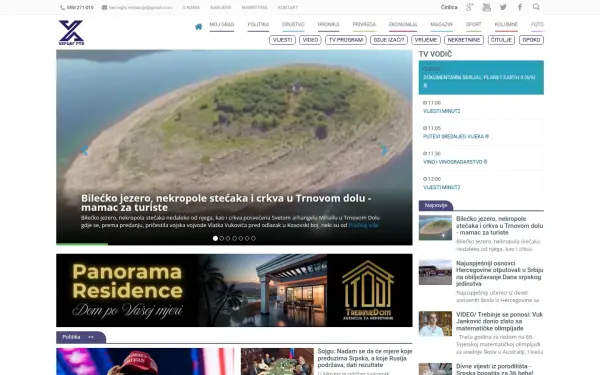Open the red cap politics article image
The image size is (600, 375).
145,362
